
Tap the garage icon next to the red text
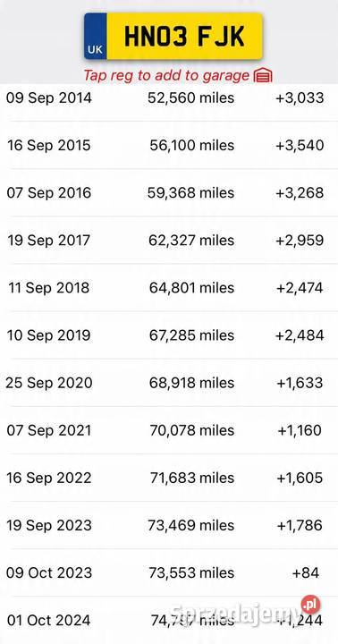click(263, 75)
